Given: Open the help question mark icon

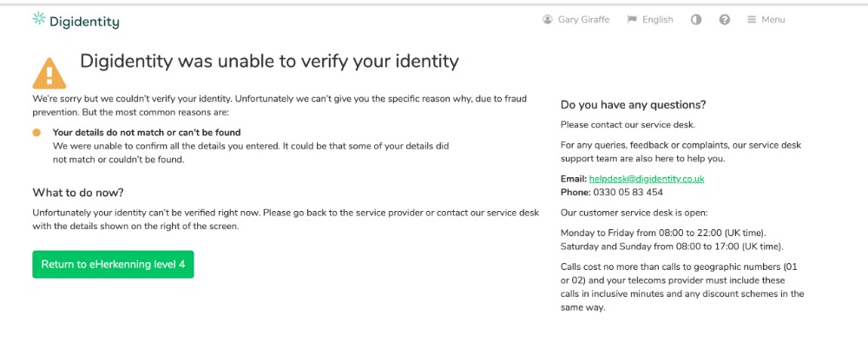Looking at the screenshot, I should 725,19.
